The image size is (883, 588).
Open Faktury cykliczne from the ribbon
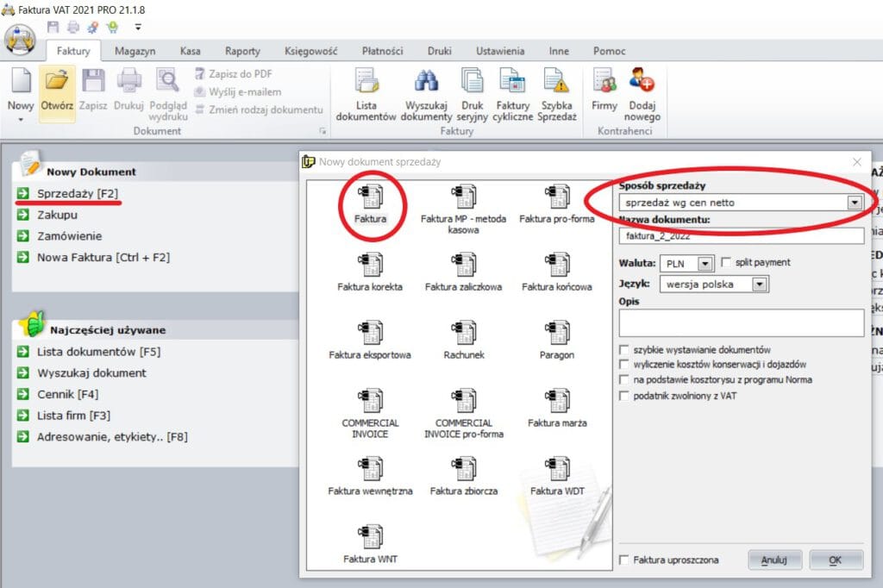tap(512, 83)
